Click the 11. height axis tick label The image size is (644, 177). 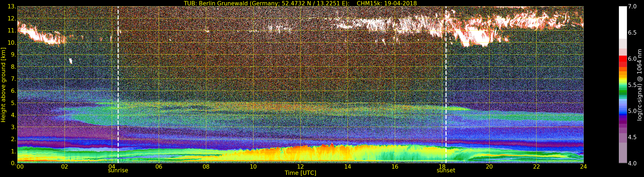12,31
